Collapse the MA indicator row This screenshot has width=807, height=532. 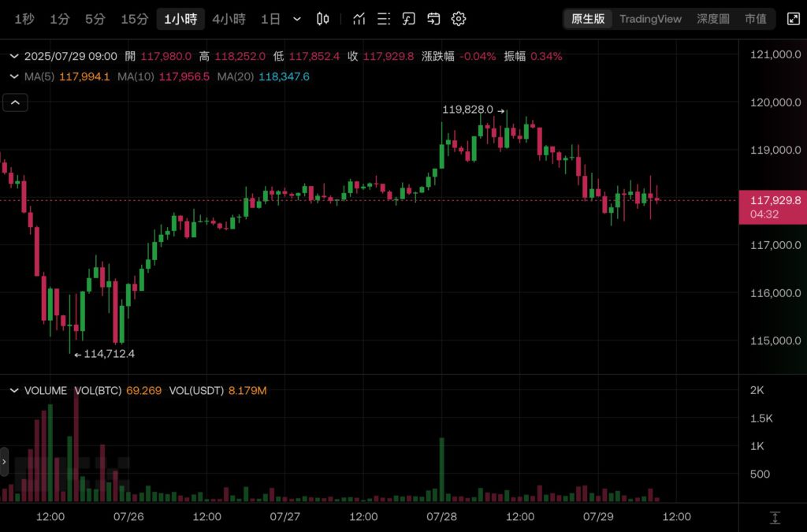pyautogui.click(x=13, y=76)
